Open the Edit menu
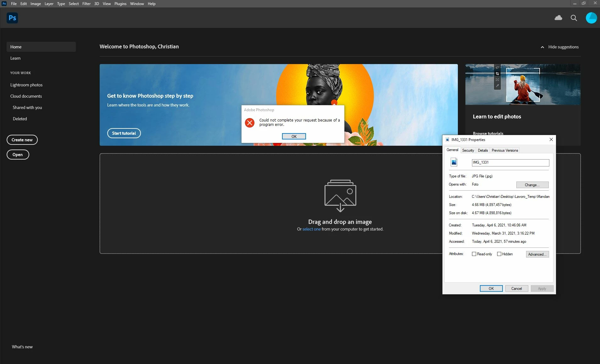600x364 pixels. click(x=24, y=4)
